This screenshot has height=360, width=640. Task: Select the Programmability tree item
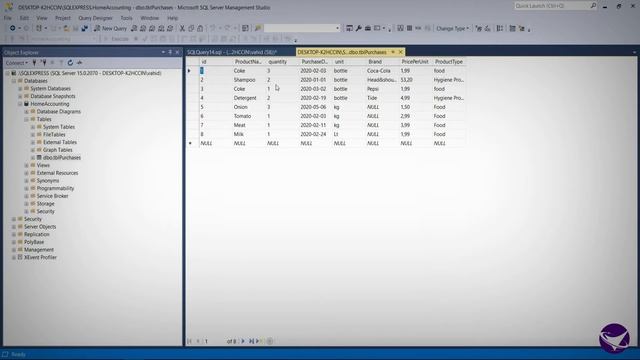point(55,188)
